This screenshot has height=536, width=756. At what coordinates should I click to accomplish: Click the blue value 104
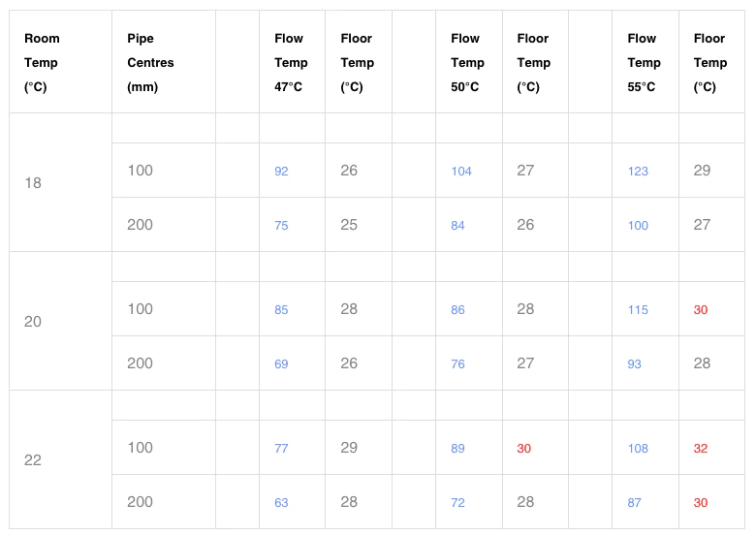(461, 172)
